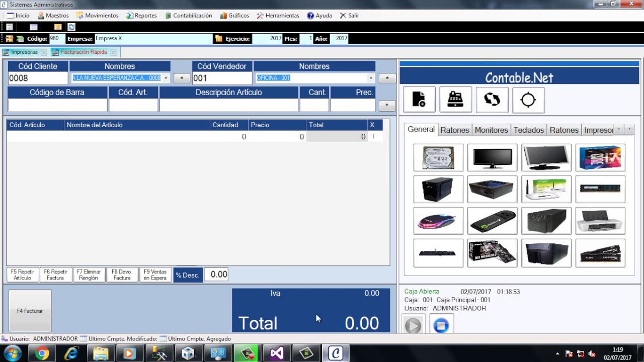Toggle the X checkbox in the article row
Viewport: 644px width, 362px height.
375,136
